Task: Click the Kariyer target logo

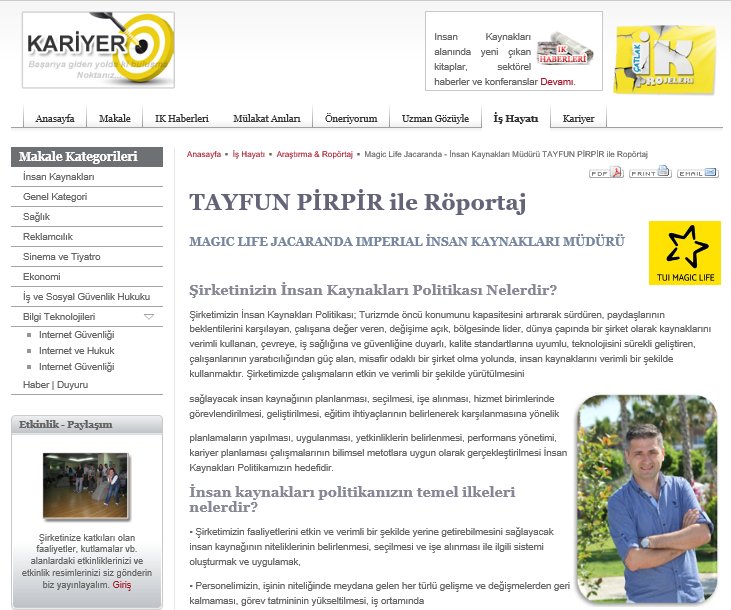Action: (x=98, y=50)
